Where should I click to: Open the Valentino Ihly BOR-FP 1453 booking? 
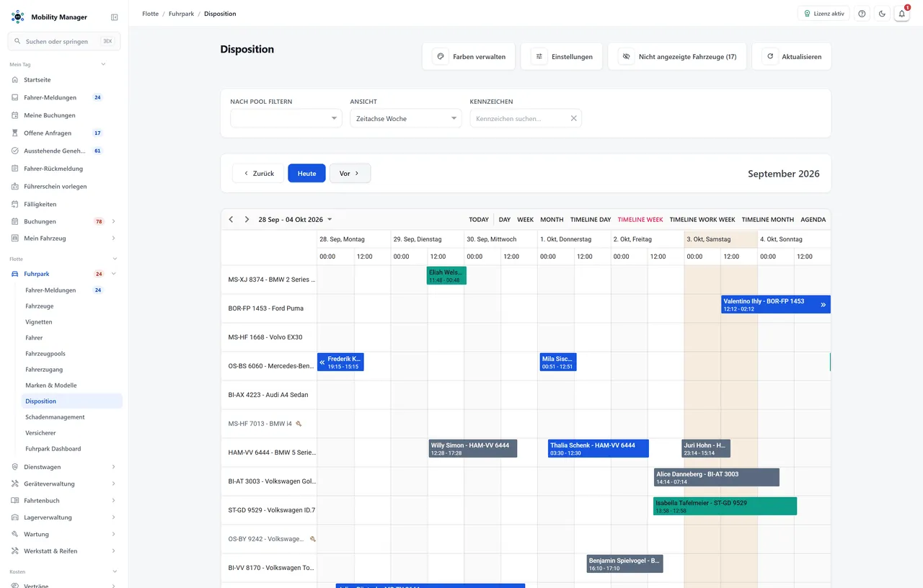pyautogui.click(x=776, y=304)
